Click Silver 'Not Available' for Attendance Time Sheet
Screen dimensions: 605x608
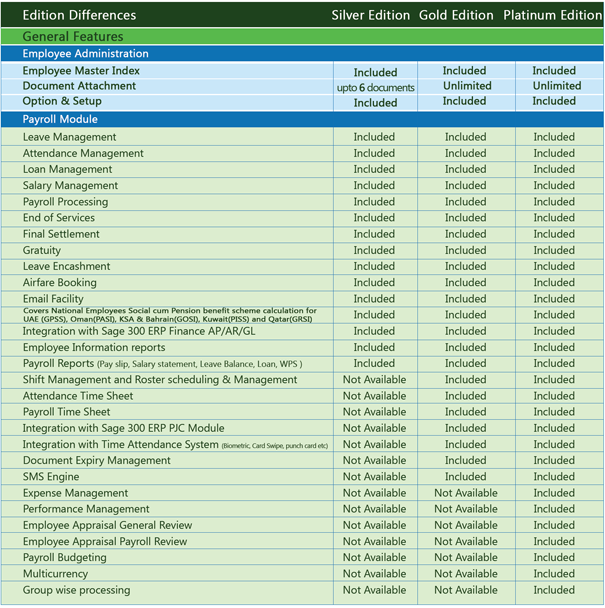click(374, 396)
